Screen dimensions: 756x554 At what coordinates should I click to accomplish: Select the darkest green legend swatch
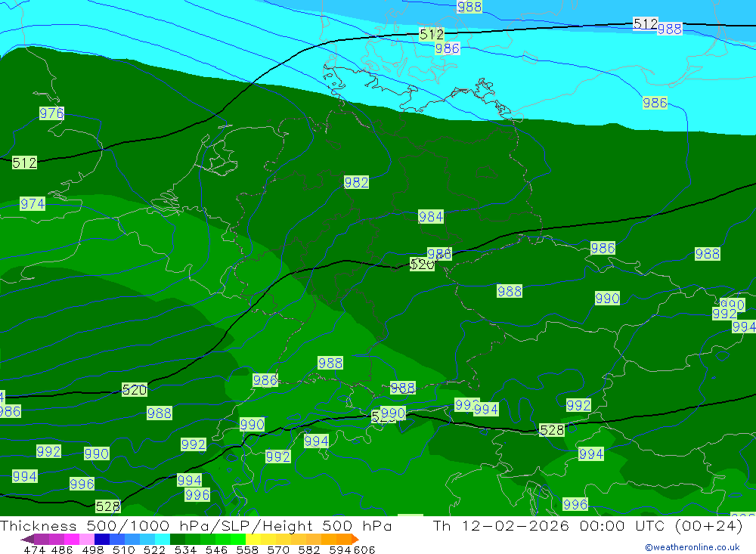click(x=178, y=539)
